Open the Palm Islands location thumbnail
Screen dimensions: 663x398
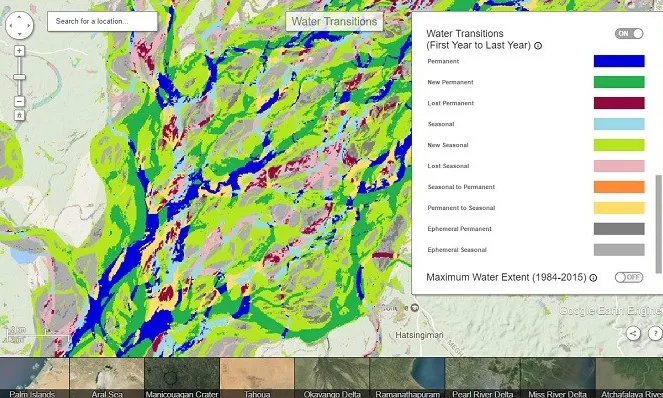pos(34,378)
